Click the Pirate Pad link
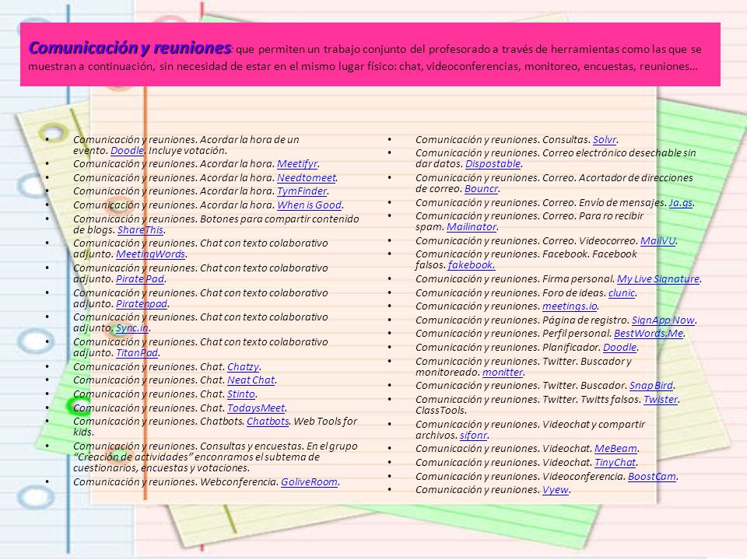The height and width of the screenshot is (560, 747). pos(140,278)
